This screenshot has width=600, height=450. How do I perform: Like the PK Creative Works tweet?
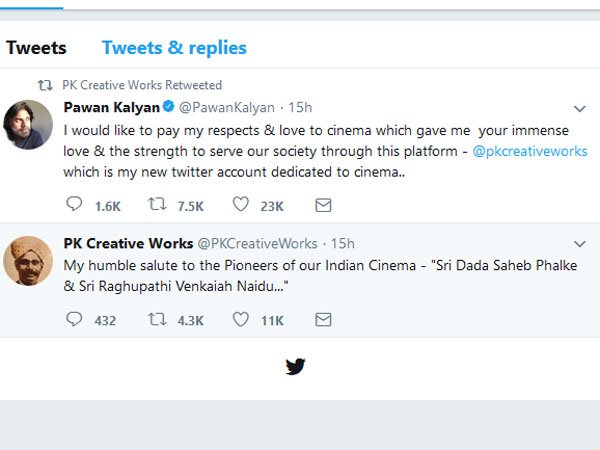(240, 320)
